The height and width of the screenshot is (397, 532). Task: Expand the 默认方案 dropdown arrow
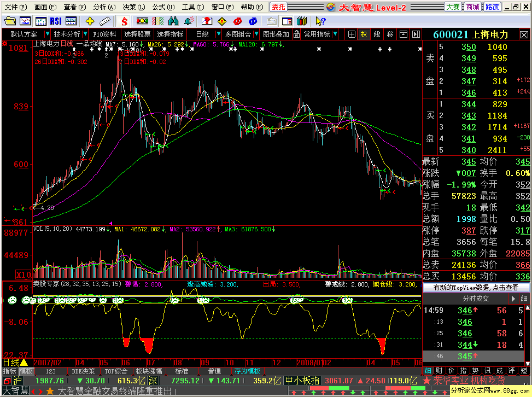(x=48, y=34)
